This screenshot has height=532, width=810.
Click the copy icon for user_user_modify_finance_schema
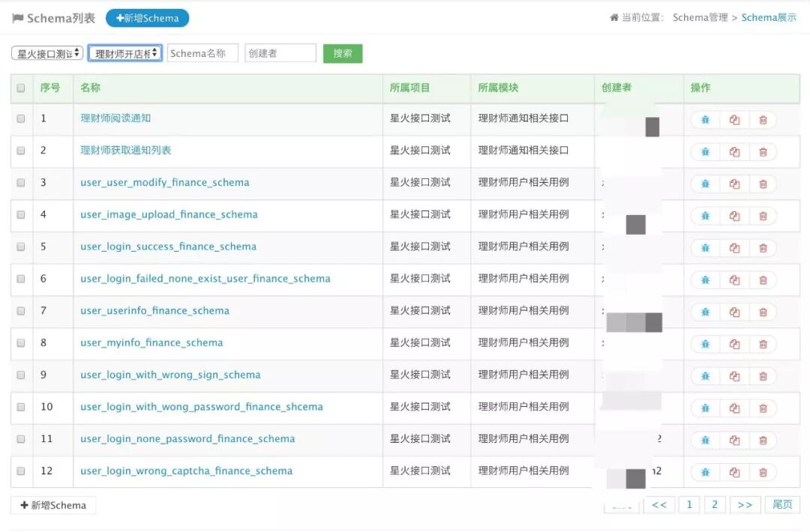coord(734,183)
